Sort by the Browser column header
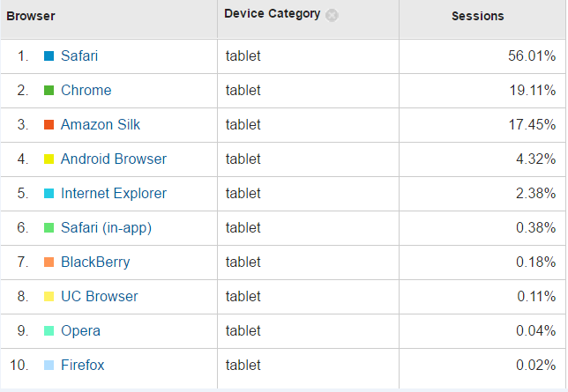 (x=31, y=16)
